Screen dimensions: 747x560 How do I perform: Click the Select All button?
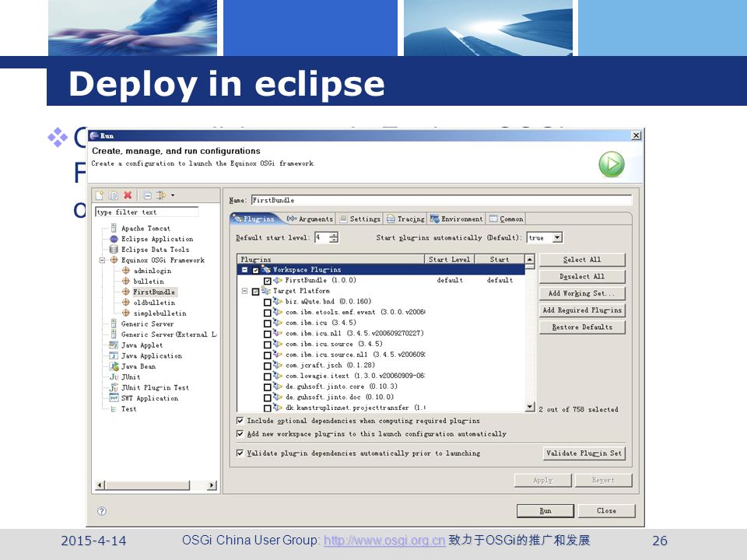(582, 260)
